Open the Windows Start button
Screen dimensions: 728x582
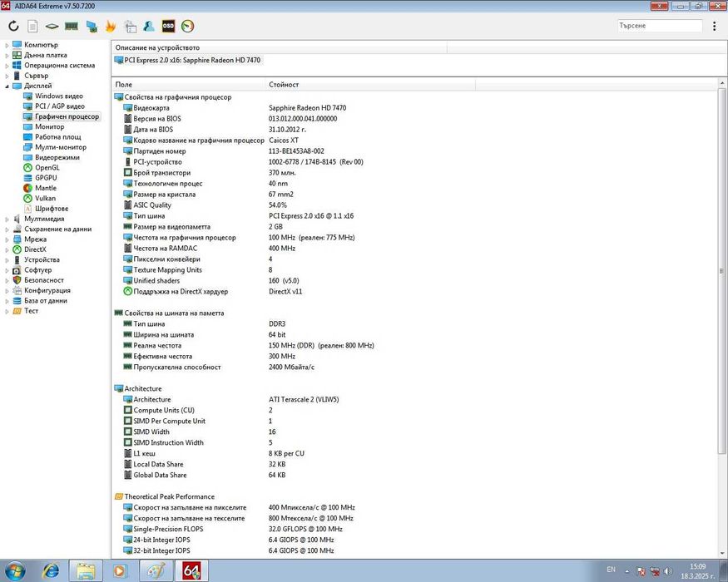15,571
